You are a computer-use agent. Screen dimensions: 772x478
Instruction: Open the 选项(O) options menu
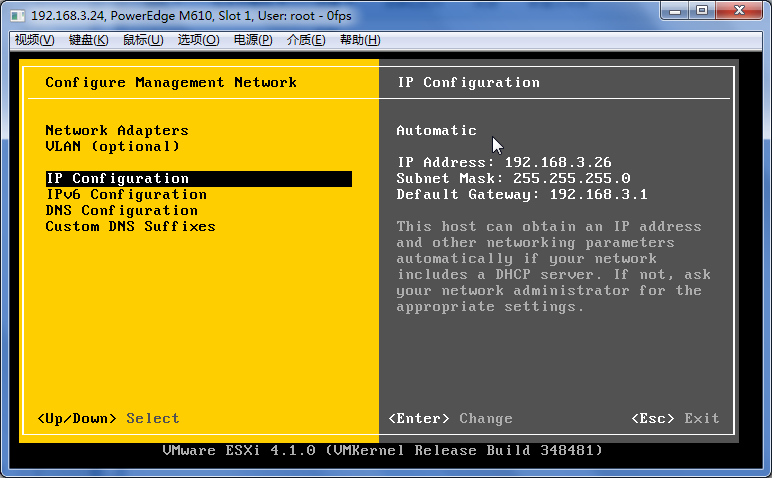(x=198, y=40)
